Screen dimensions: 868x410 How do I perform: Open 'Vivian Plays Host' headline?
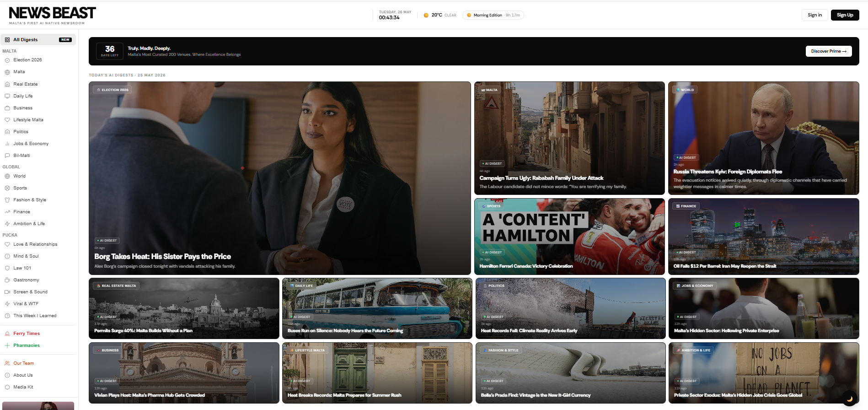coord(150,395)
